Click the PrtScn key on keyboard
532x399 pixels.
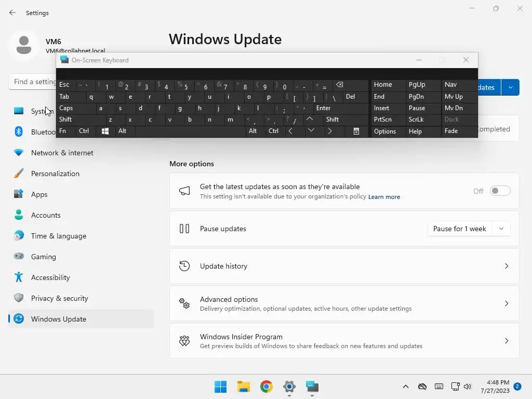click(x=388, y=120)
